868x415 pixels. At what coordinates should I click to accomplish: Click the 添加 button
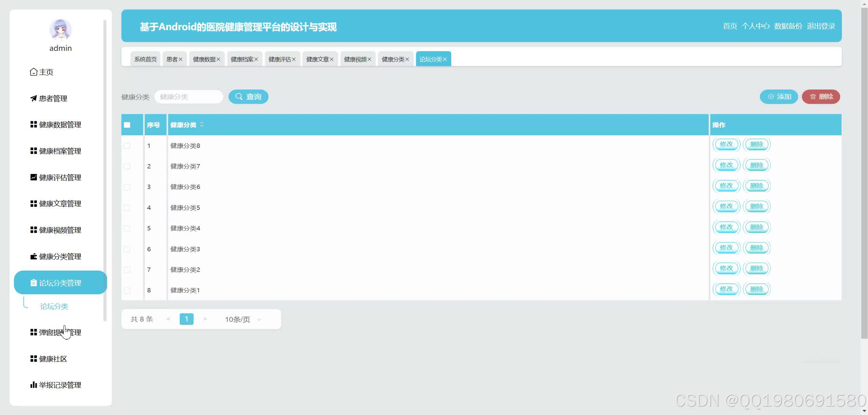click(779, 97)
